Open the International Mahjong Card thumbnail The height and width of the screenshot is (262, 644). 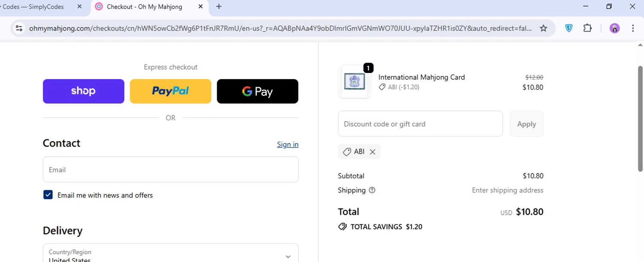pyautogui.click(x=355, y=82)
